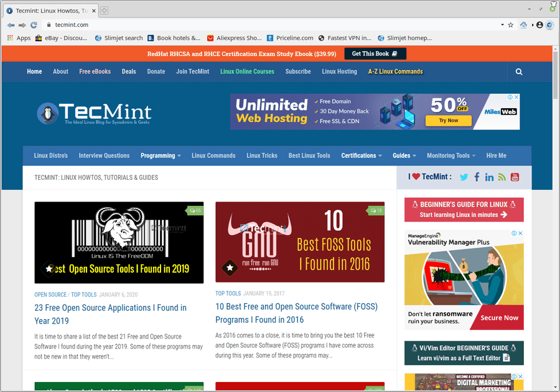Open the 10 Best FOSS Tools thumbnail

tap(300, 242)
